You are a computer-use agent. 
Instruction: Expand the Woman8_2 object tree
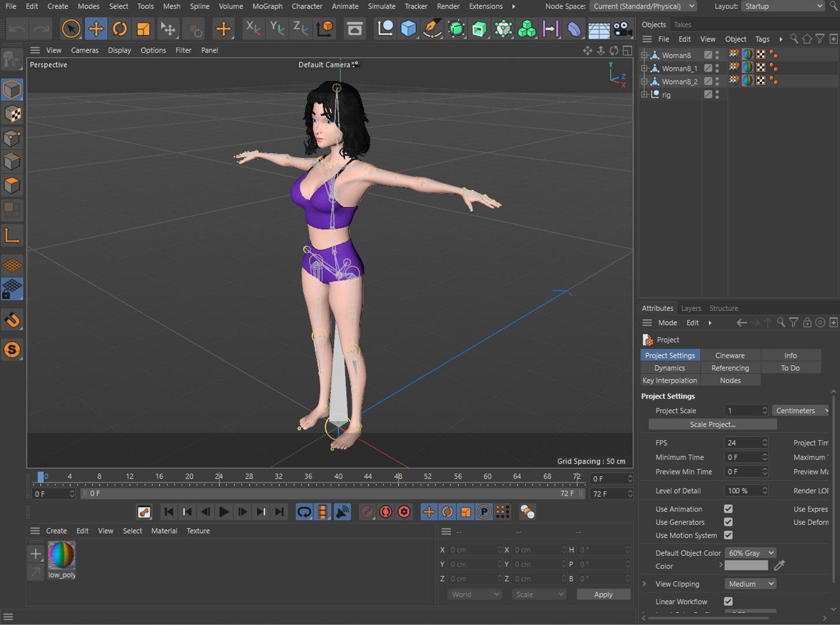[644, 82]
